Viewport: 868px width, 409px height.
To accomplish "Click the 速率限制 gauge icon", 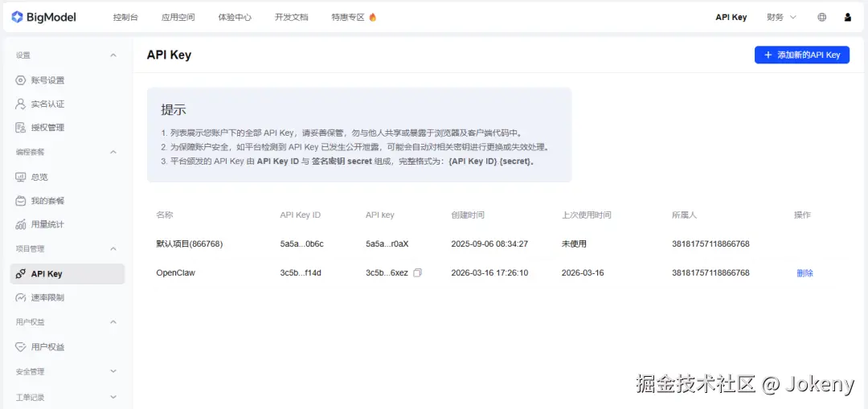I will pos(20,297).
